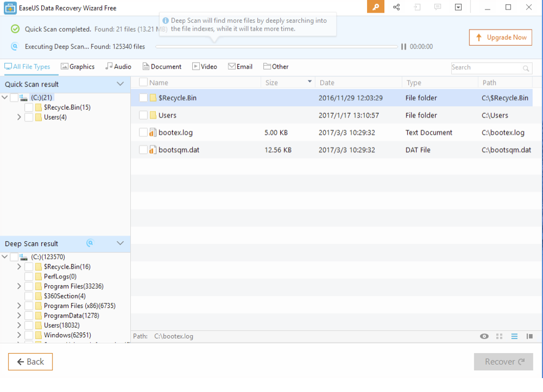This screenshot has height=392, width=543.
Task: Switch to thumbnail grid view
Action: click(499, 336)
